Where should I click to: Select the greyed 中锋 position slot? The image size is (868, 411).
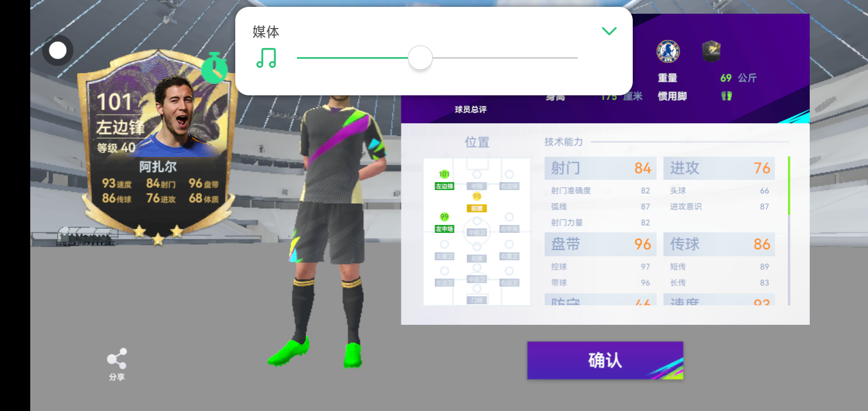[477, 180]
